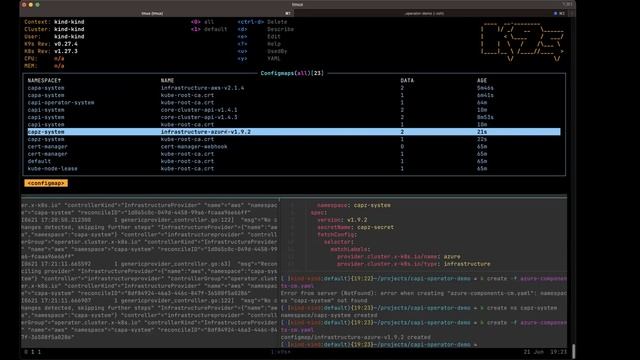Click the <configmap> breadcrumb label
The height and width of the screenshot is (360, 640).
click(46, 183)
